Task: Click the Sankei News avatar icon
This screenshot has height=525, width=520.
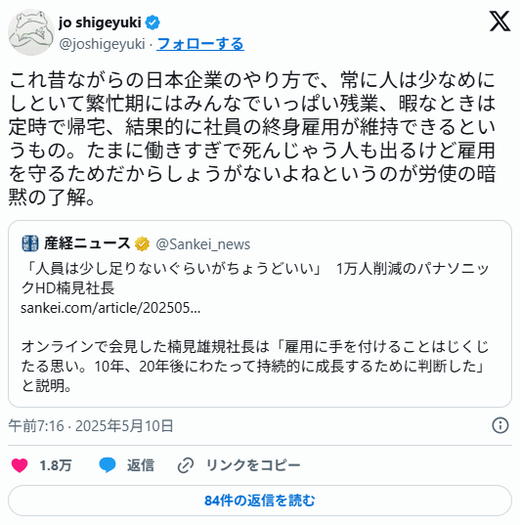Action: coord(30,243)
